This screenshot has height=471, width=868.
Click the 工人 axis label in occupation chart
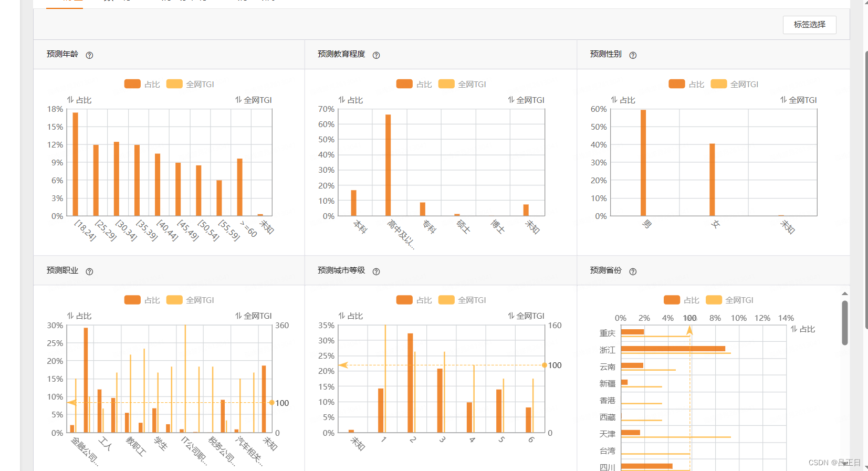click(x=106, y=444)
